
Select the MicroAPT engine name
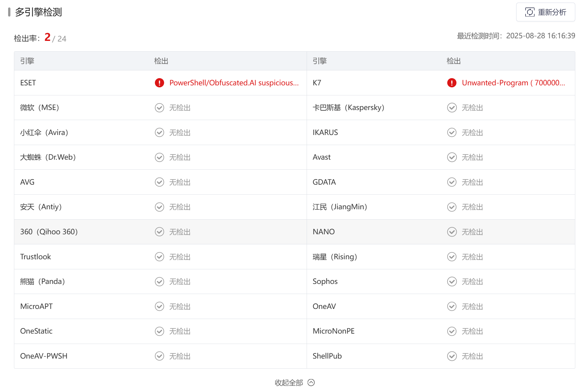click(x=36, y=306)
